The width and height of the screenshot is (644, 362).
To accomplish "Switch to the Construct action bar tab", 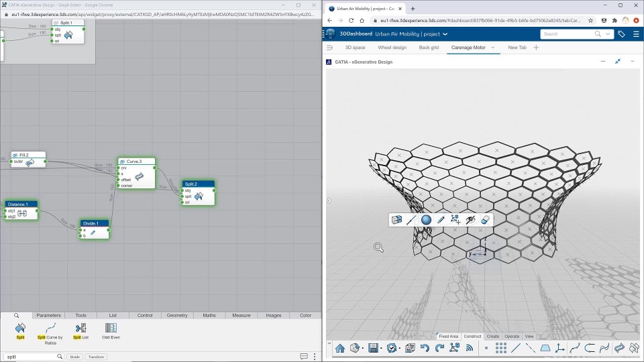I will pos(472,336).
